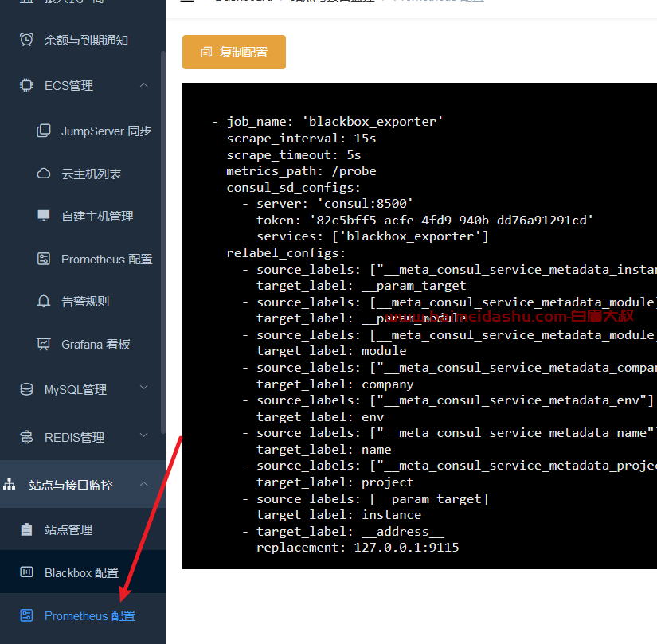657x644 pixels.
Task: Click the alarm clock icon beside 余额与到期通知
Action: point(26,40)
